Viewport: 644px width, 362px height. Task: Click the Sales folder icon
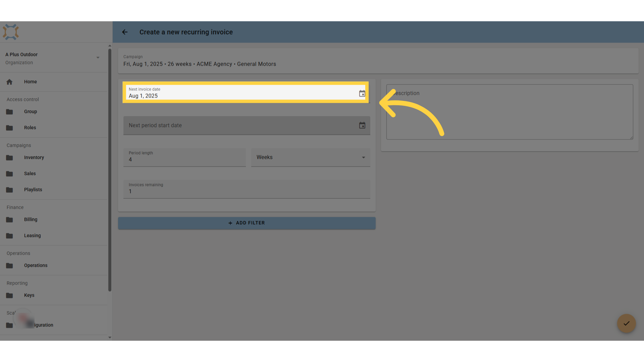coord(9,174)
